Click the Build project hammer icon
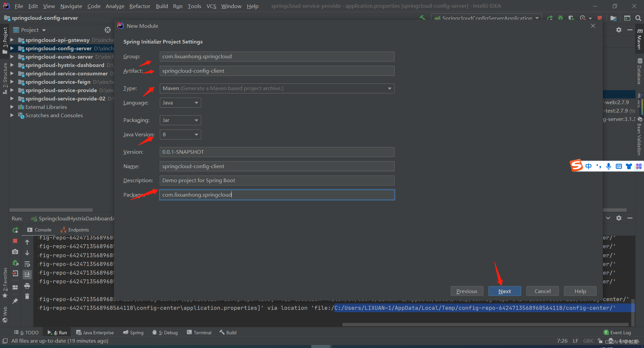Screen dimensions: 644x348 point(423,18)
